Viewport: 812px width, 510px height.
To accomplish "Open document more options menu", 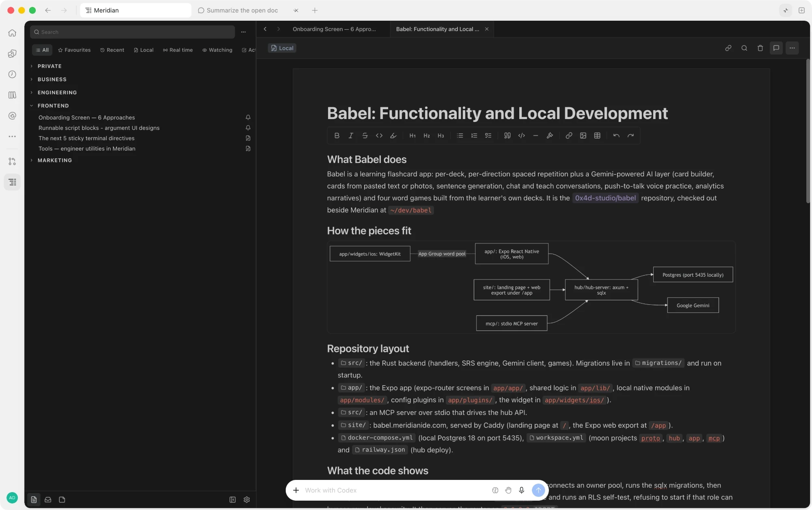I will click(792, 48).
